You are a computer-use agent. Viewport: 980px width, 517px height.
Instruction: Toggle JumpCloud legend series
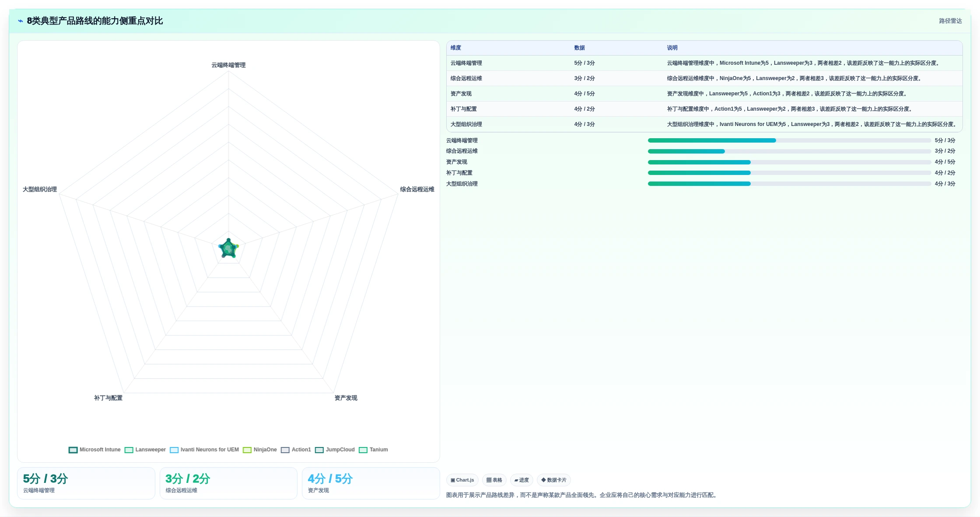(335, 450)
